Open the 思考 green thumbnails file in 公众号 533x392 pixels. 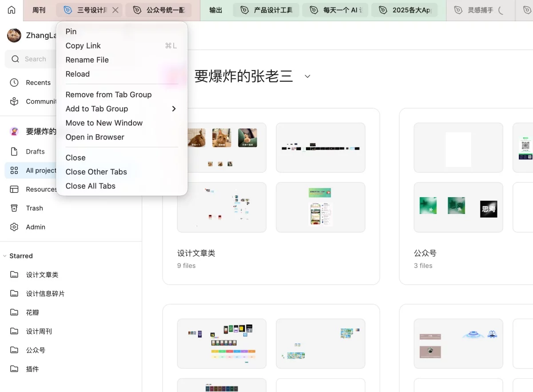coord(458,207)
